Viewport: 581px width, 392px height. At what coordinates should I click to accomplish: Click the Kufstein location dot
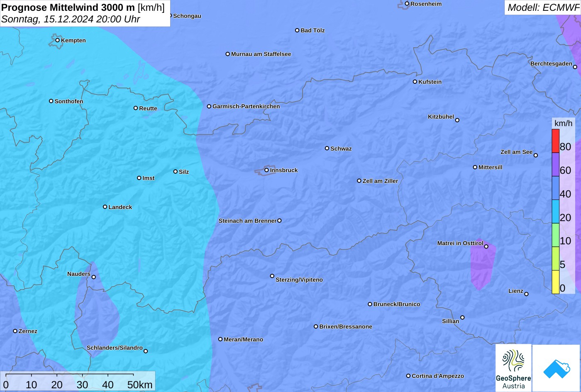click(x=415, y=82)
